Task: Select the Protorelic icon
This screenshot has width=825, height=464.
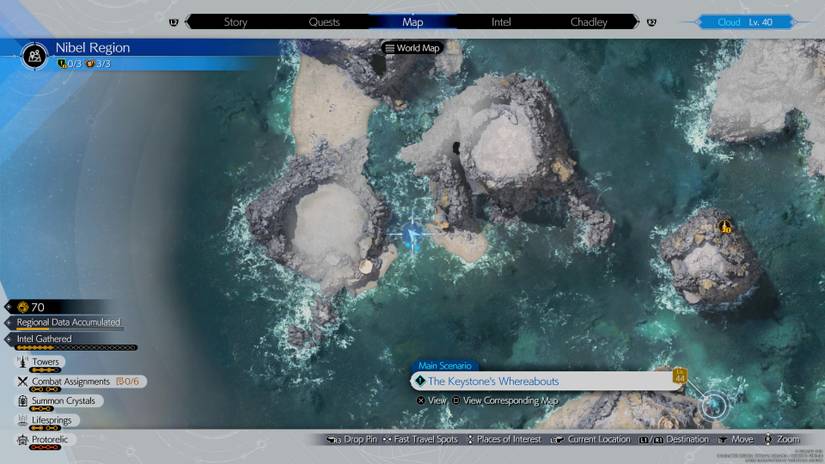Action: pyautogui.click(x=23, y=440)
